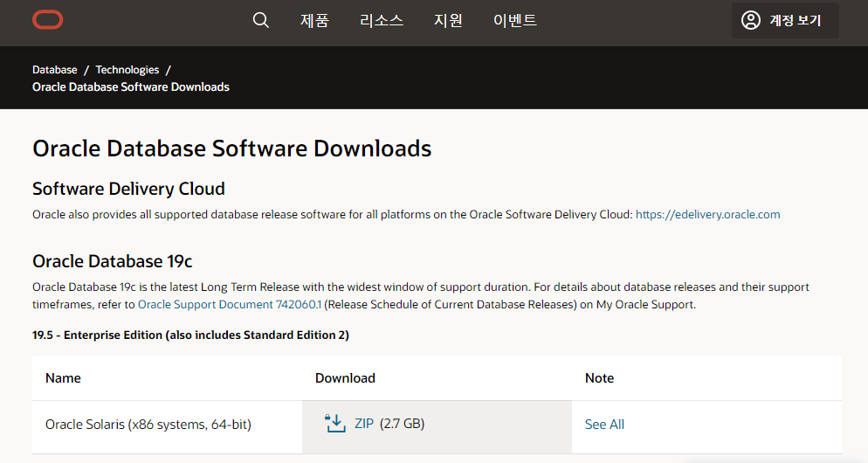868x463 pixels.
Task: Click Oracle Database Software Downloads breadcrumb text
Action: (131, 87)
